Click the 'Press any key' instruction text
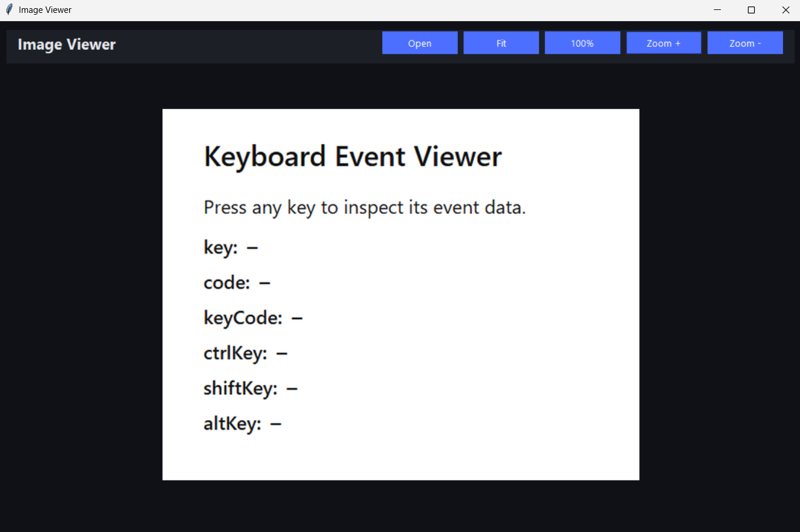 (365, 207)
